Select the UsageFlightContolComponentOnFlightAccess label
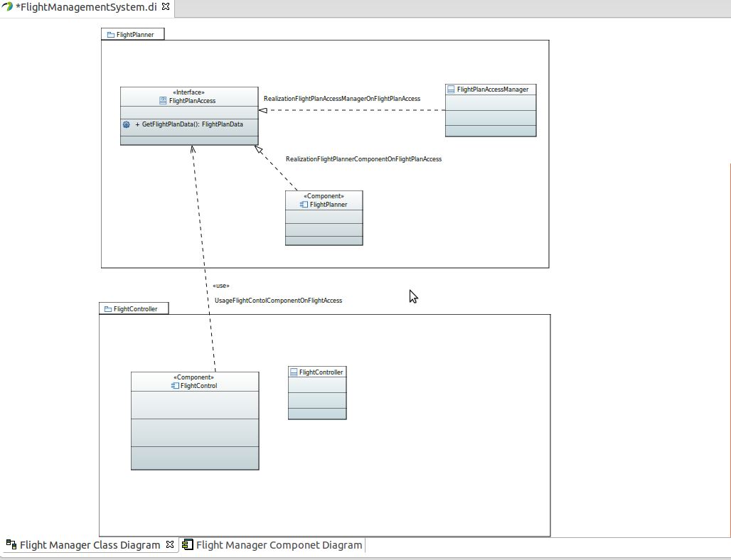Screen dimensions: 731x560 [x=278, y=301]
